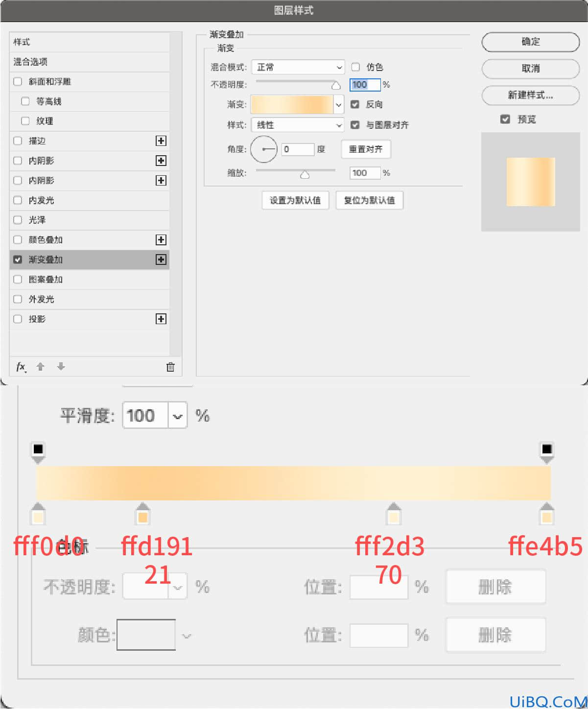Confirm with 确定 button
The width and height of the screenshot is (588, 709).
531,42
